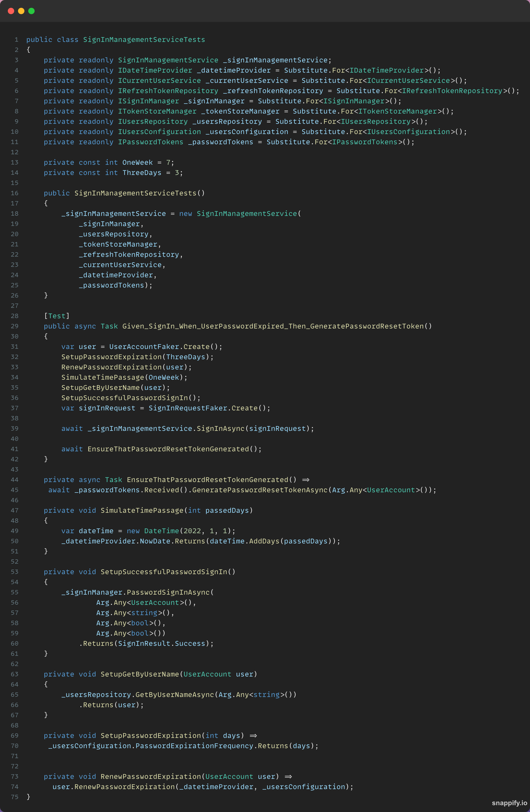Viewport: 530px width, 812px height.
Task: Click SignInResult.Success in the Returns call
Action: tap(161, 643)
